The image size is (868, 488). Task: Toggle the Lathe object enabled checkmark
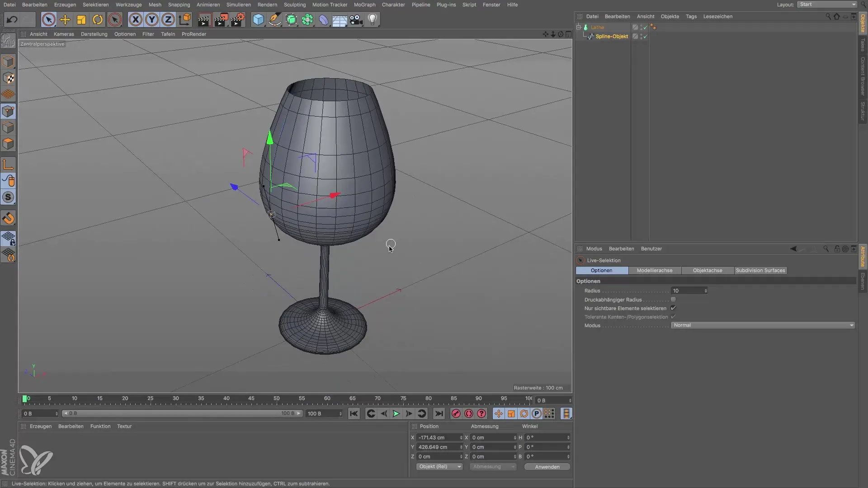646,28
